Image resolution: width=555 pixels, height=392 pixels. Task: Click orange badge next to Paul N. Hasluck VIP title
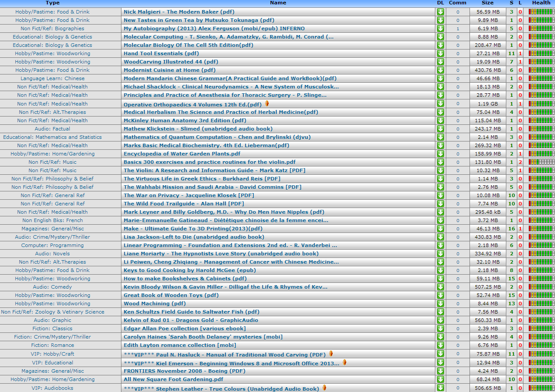(331, 353)
